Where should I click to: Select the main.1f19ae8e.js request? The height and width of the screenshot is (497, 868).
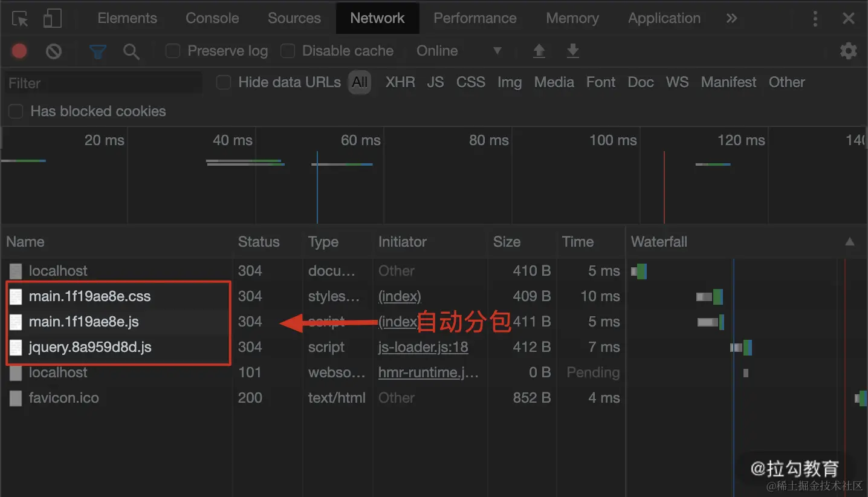(x=83, y=322)
